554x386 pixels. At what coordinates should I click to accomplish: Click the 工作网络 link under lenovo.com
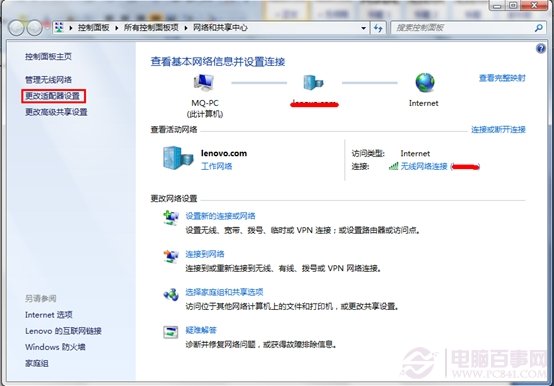click(x=217, y=166)
